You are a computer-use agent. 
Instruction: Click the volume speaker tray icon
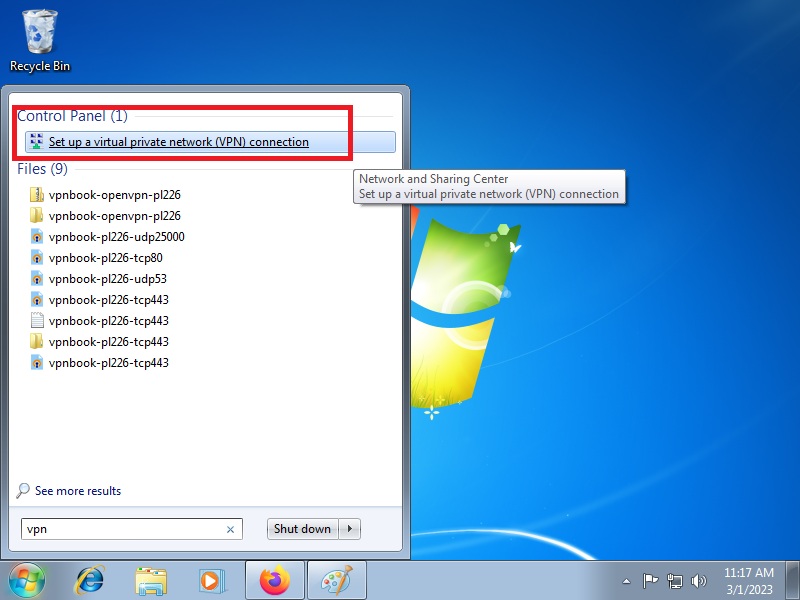point(699,580)
